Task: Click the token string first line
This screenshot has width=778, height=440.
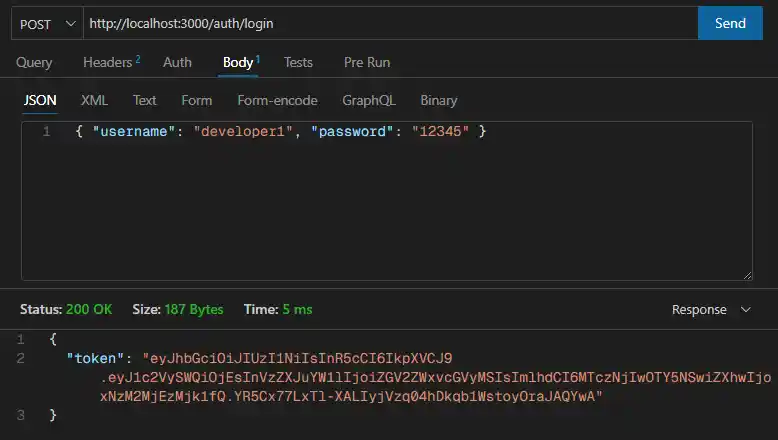Action: (297, 358)
